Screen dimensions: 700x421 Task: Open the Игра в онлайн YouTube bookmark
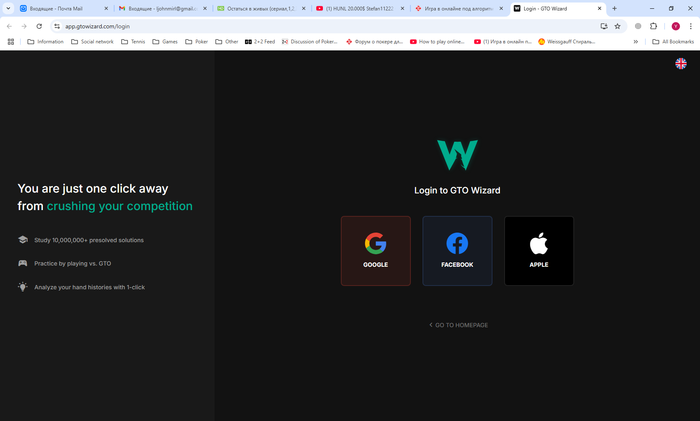pos(503,42)
